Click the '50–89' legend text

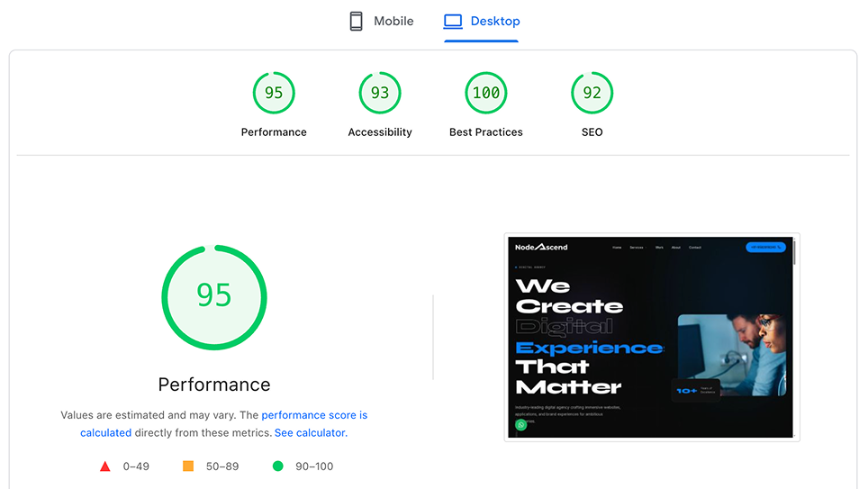222,466
